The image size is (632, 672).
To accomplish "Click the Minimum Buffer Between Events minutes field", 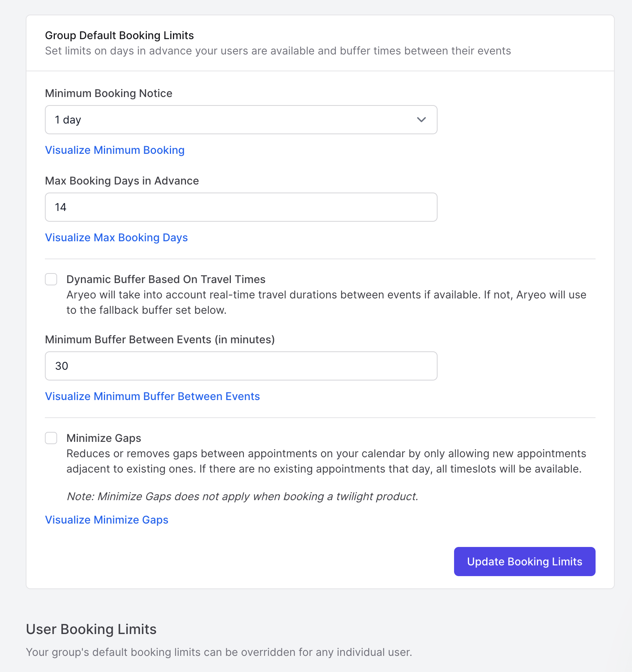I will pos(241,366).
